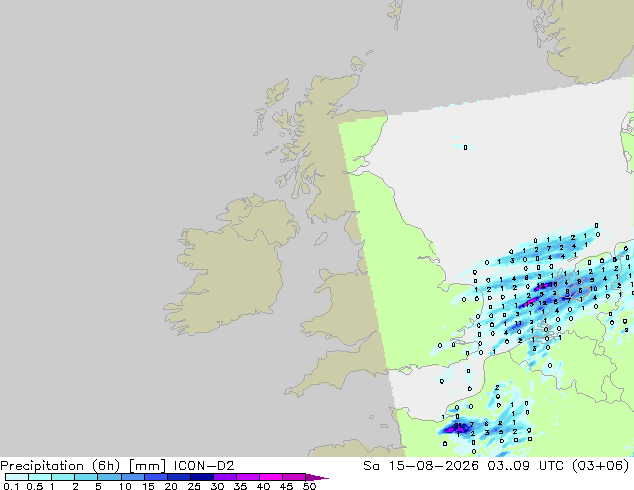634x490 pixels.
Task: Click the '21' precipitation value over northern France
Action: pos(457,426)
